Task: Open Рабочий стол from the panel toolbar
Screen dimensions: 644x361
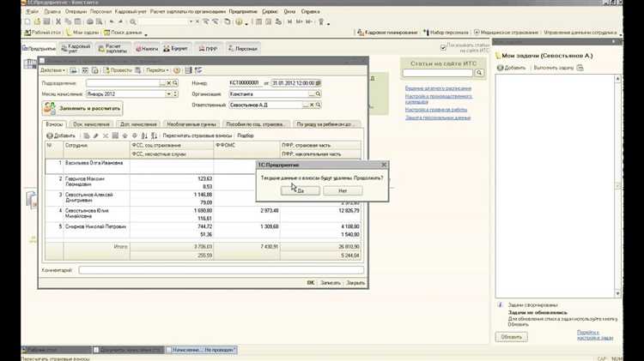Action: [43, 33]
